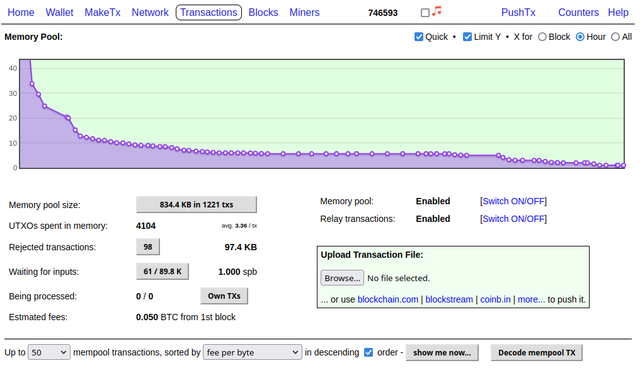This screenshot has width=640, height=372.
Task: Open the coinb.in link
Action: pyautogui.click(x=495, y=299)
